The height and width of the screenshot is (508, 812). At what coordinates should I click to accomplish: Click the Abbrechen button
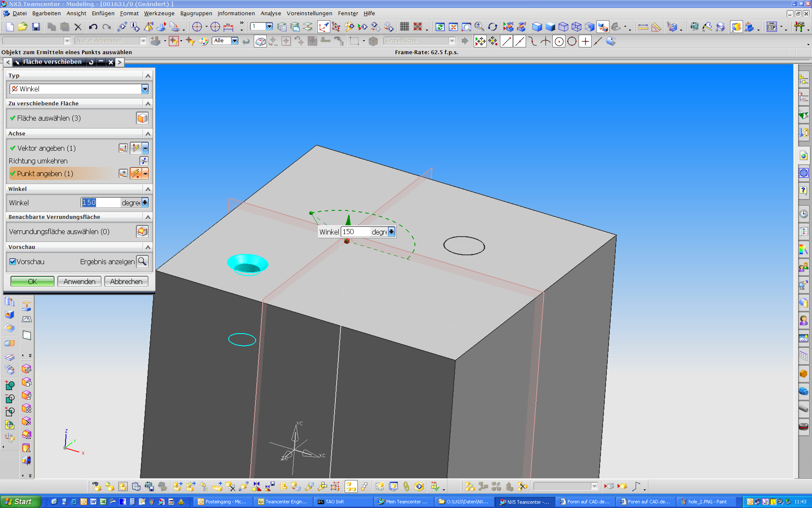[126, 282]
